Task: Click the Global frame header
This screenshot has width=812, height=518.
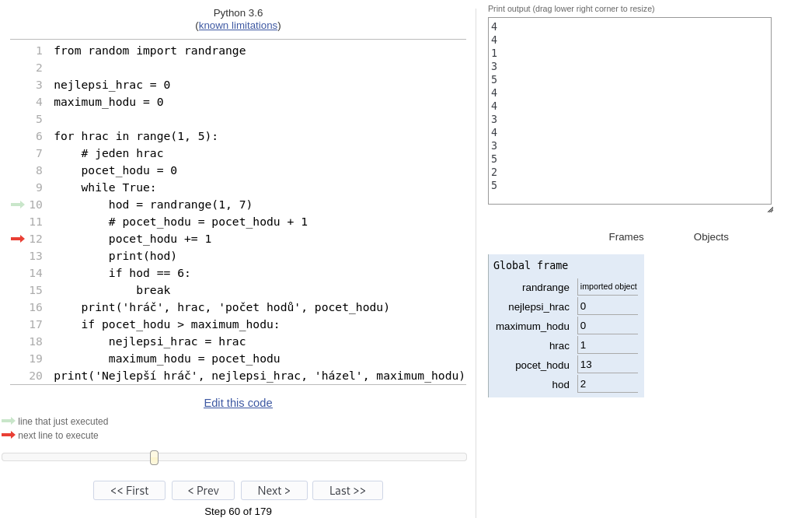Action: [x=531, y=265]
